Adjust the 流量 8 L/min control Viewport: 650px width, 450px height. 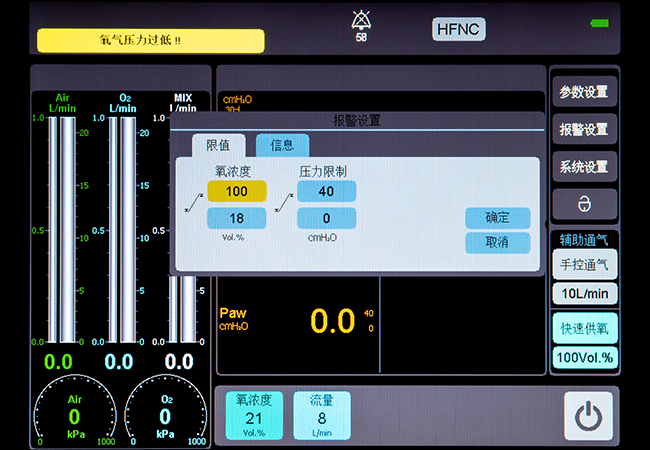pos(321,415)
